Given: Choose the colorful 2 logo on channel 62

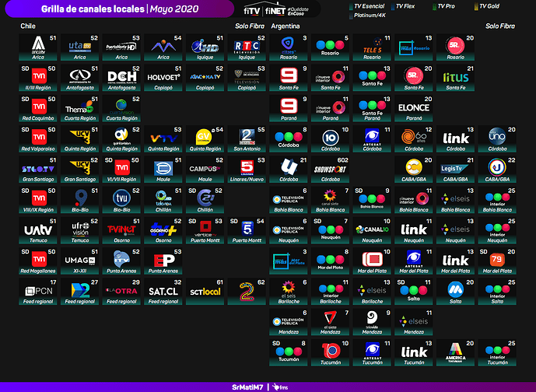Looking at the screenshot, I should (247, 292).
